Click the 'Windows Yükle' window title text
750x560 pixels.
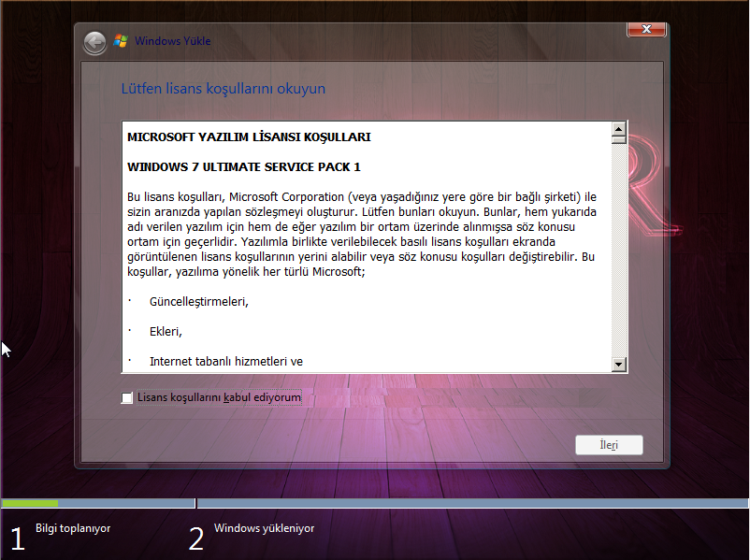[173, 41]
